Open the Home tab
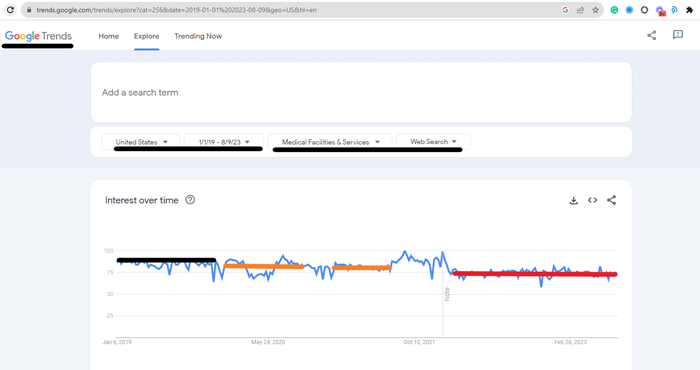Viewport: 700px width, 370px height. [108, 36]
